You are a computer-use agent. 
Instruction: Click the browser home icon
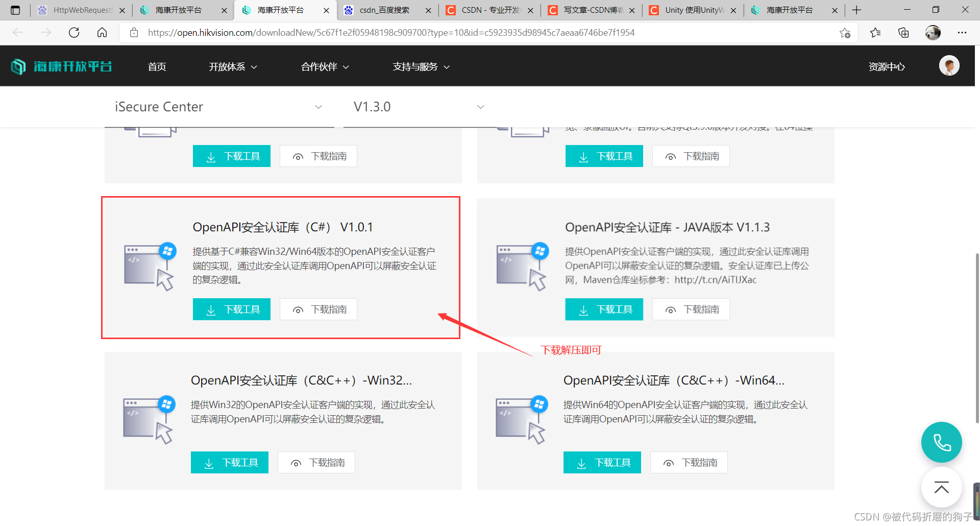[x=102, y=33]
